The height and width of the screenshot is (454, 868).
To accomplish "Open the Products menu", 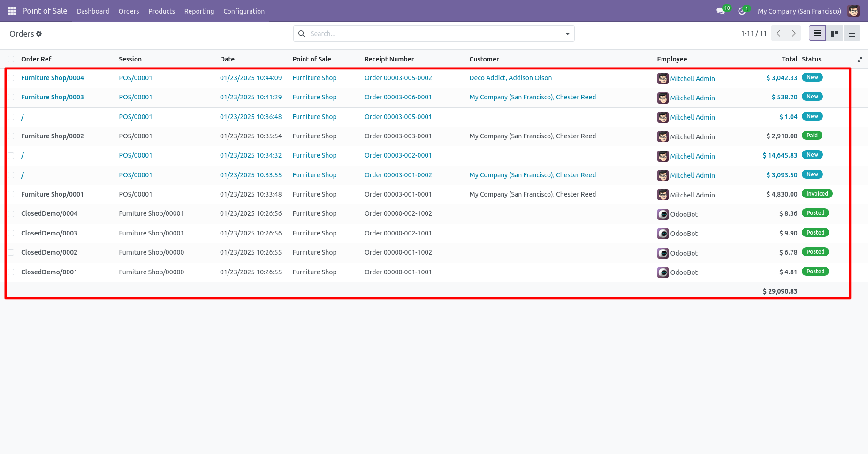I will pos(161,11).
